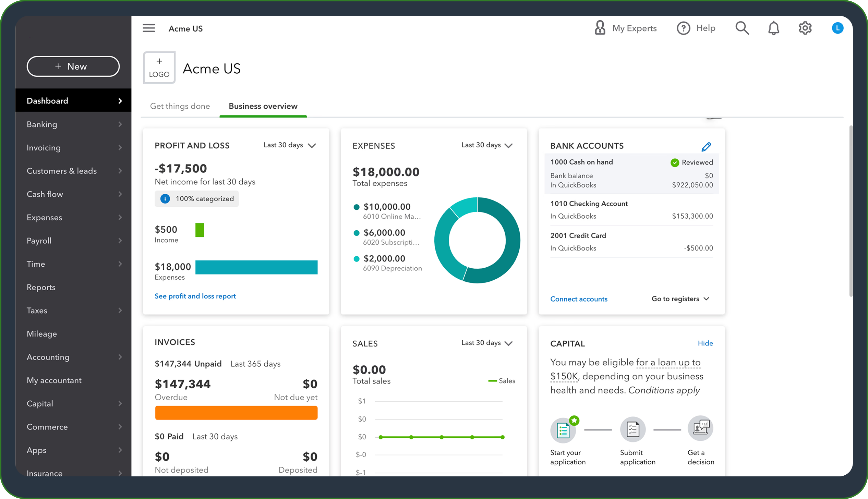Click the Submit application checklist icon

[633, 429]
